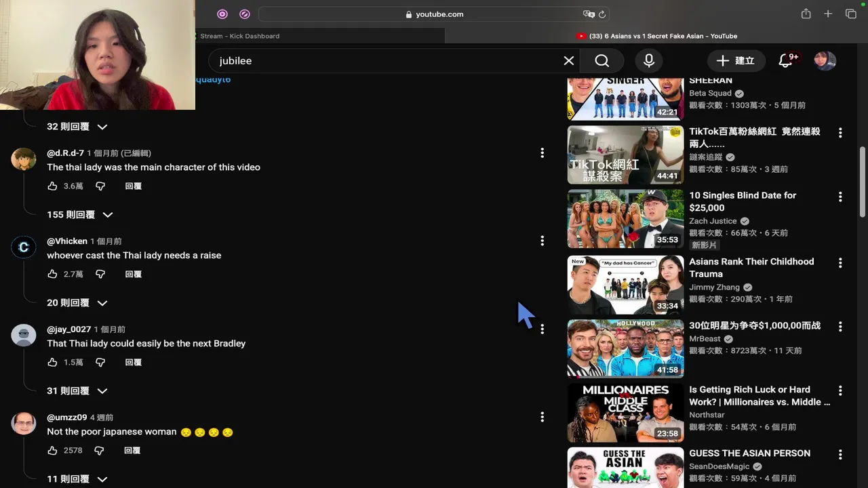
Task: Click the browser share icon
Action: pyautogui.click(x=806, y=14)
